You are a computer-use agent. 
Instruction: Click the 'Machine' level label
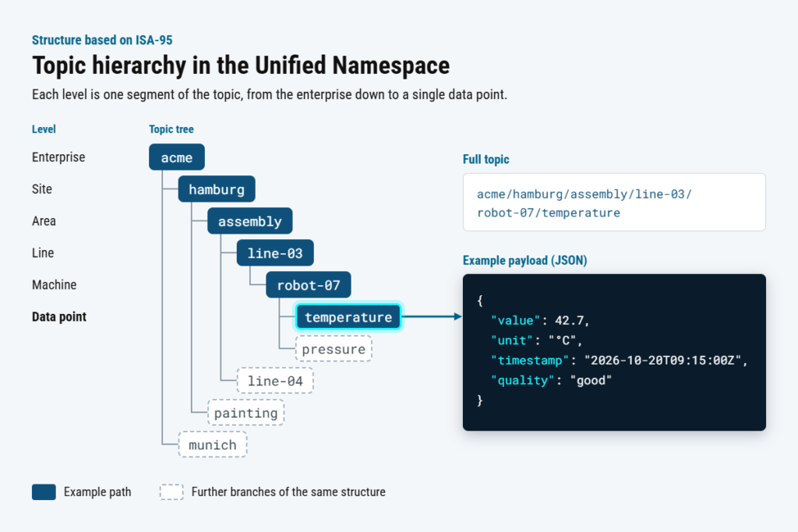pyautogui.click(x=55, y=285)
